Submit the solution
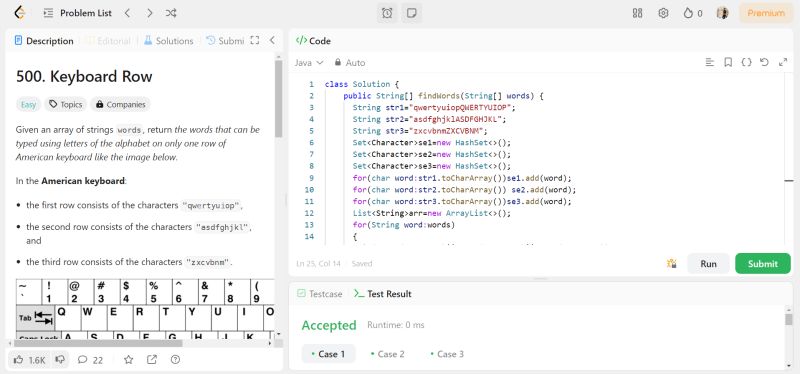The image size is (800, 374). pos(763,264)
